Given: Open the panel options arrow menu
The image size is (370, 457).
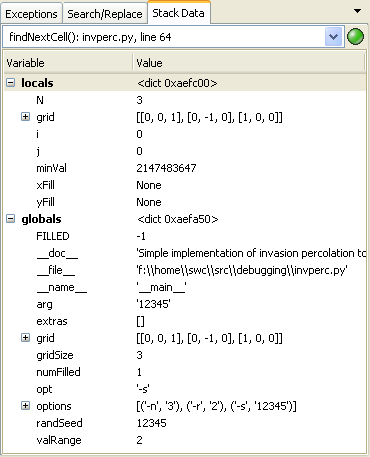Looking at the screenshot, I should [x=357, y=11].
